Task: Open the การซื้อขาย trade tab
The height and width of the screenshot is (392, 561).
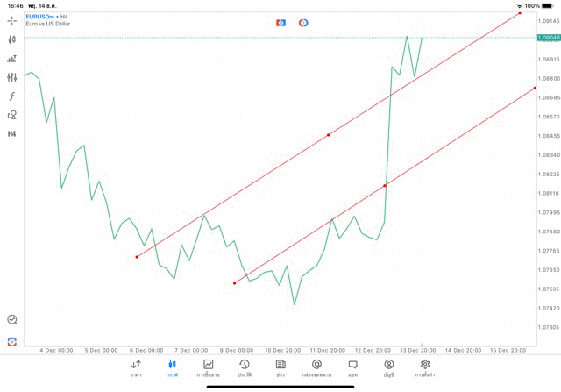Action: (209, 368)
